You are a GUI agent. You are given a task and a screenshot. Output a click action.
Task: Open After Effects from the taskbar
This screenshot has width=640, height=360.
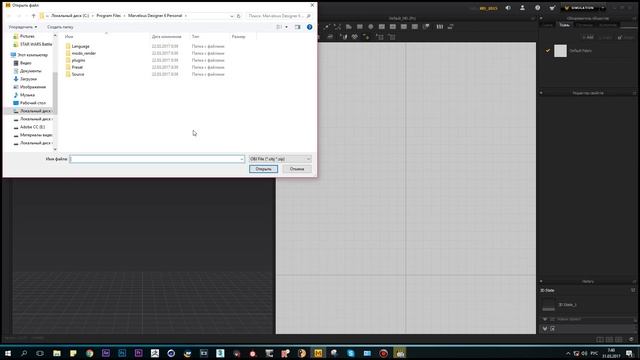tap(106, 353)
